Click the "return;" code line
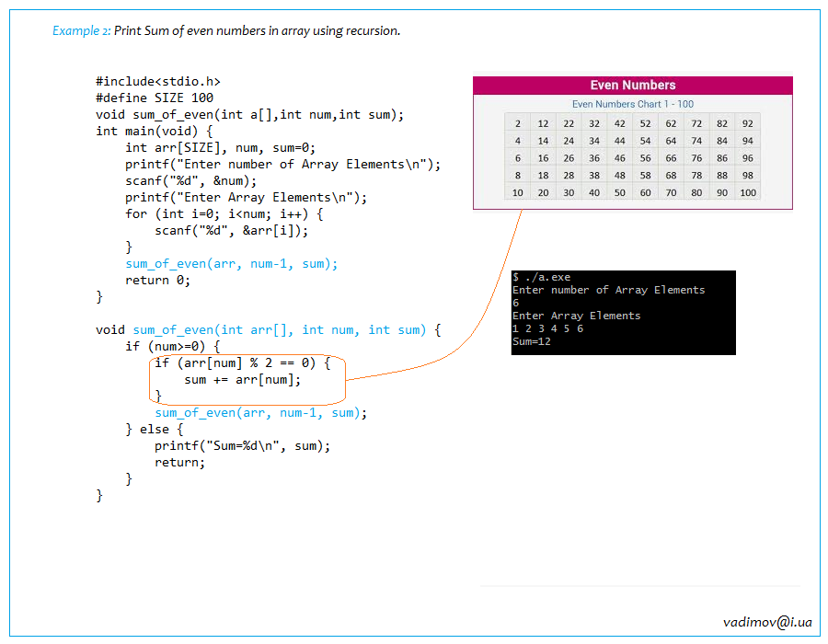This screenshot has height=644, width=828. pyautogui.click(x=179, y=463)
